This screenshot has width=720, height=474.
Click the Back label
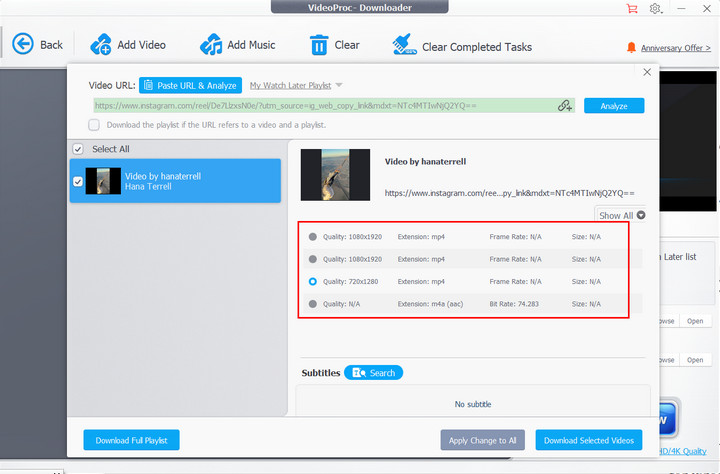(x=51, y=45)
